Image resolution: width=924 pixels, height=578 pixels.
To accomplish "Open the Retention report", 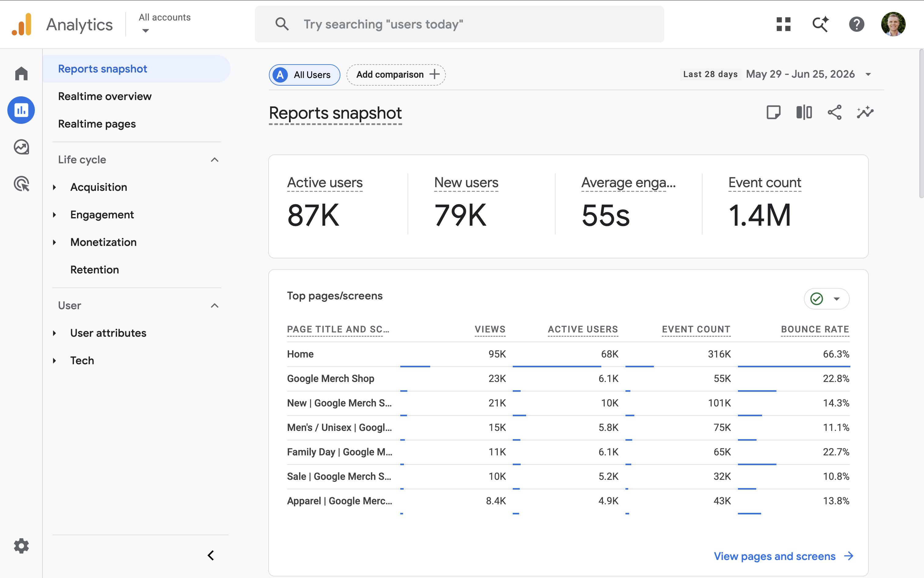I will point(95,269).
